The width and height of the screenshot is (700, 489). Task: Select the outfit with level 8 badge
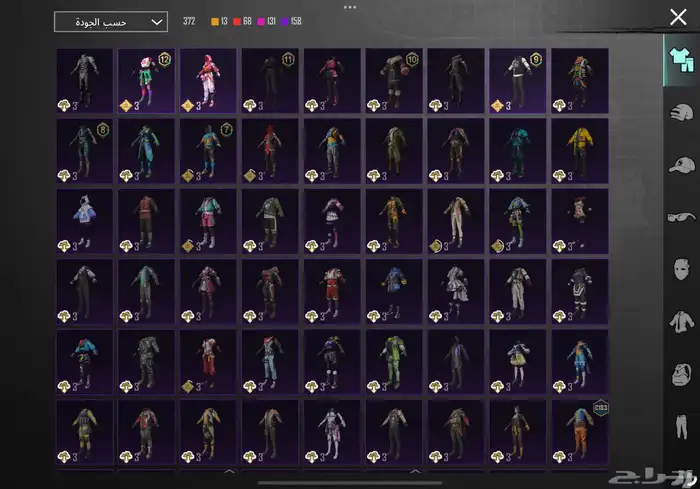pos(84,151)
